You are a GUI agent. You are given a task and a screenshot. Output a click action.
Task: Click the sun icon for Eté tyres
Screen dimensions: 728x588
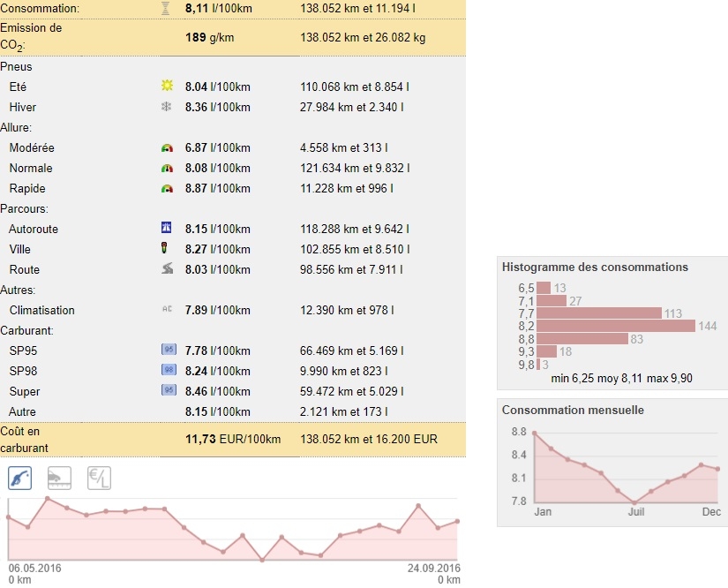[167, 86]
